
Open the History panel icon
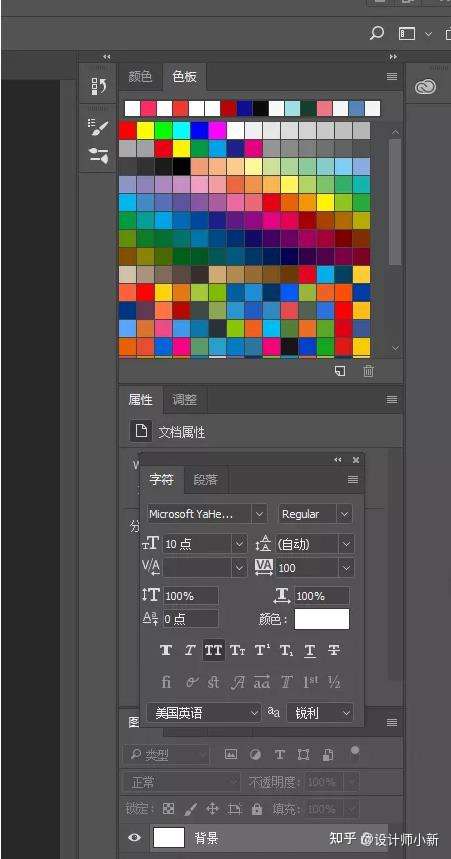[x=98, y=86]
